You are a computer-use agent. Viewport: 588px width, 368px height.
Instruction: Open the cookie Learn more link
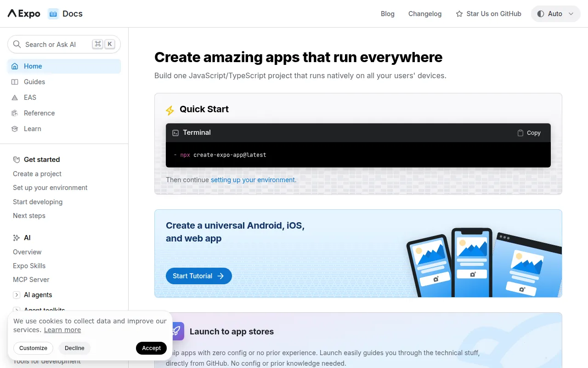(62, 330)
